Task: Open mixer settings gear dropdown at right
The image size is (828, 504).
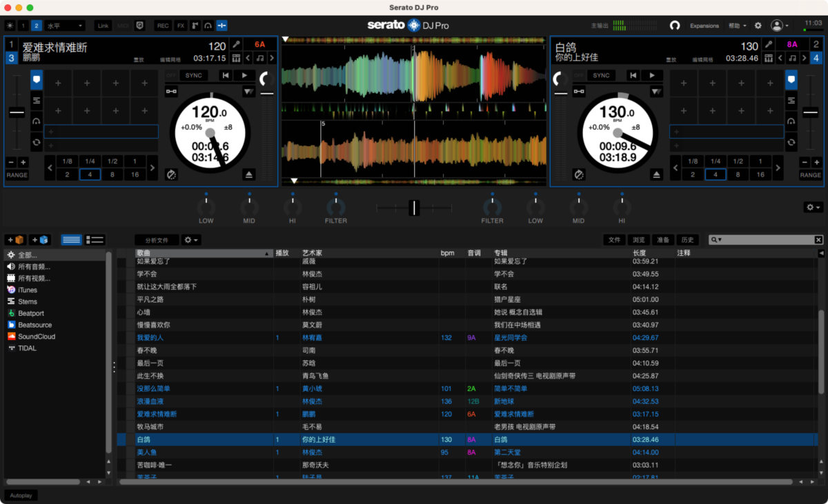Action: [x=814, y=207]
